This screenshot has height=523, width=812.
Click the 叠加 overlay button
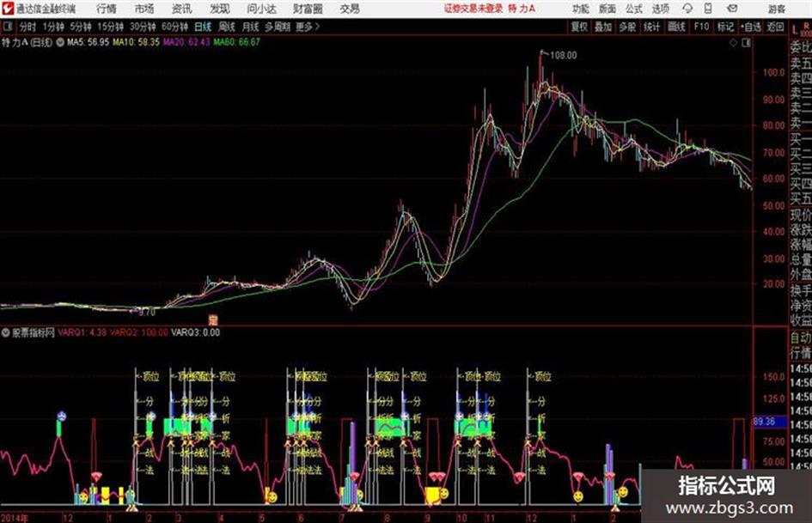click(603, 27)
